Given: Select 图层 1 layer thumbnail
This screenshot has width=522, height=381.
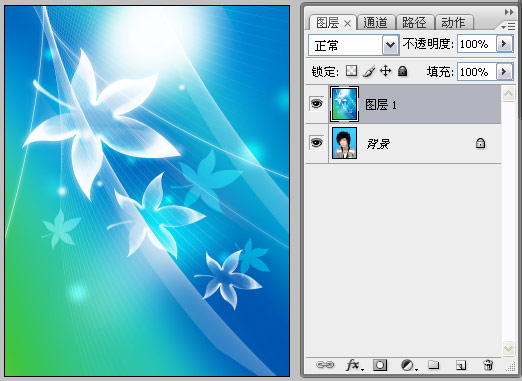Looking at the screenshot, I should coord(344,104).
